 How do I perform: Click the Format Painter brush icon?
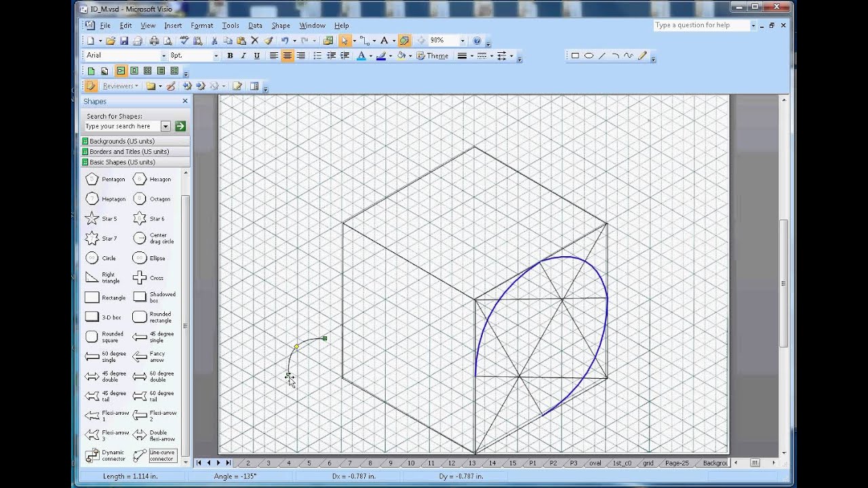[x=269, y=41]
